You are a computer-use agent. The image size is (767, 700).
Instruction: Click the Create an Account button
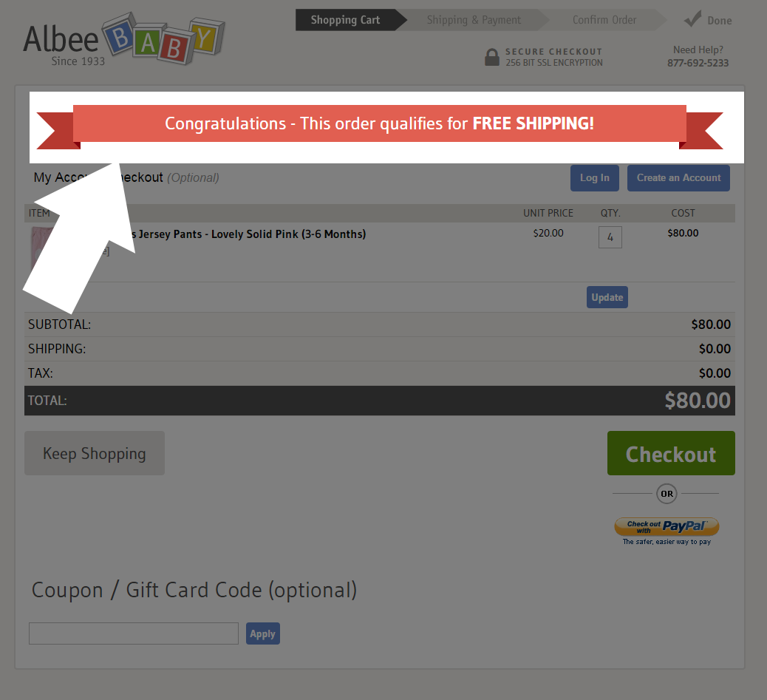(x=678, y=178)
